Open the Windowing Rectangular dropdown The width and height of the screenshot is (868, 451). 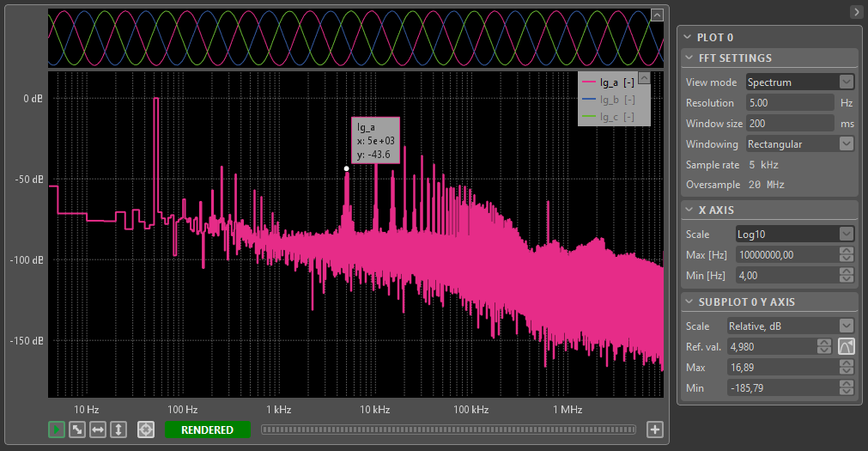799,143
